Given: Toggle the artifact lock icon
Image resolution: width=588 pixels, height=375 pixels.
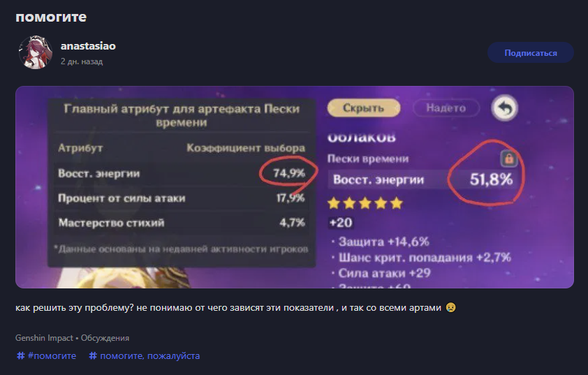Looking at the screenshot, I should pyautogui.click(x=509, y=159).
